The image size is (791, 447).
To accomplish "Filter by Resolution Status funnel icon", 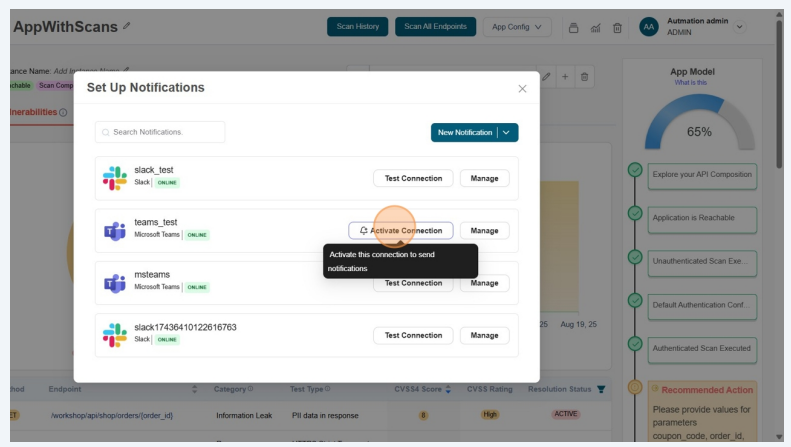I will (x=601, y=389).
